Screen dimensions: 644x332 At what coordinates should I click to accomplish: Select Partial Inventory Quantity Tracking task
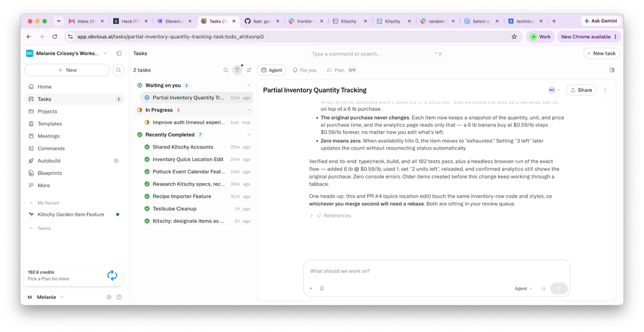coord(197,98)
